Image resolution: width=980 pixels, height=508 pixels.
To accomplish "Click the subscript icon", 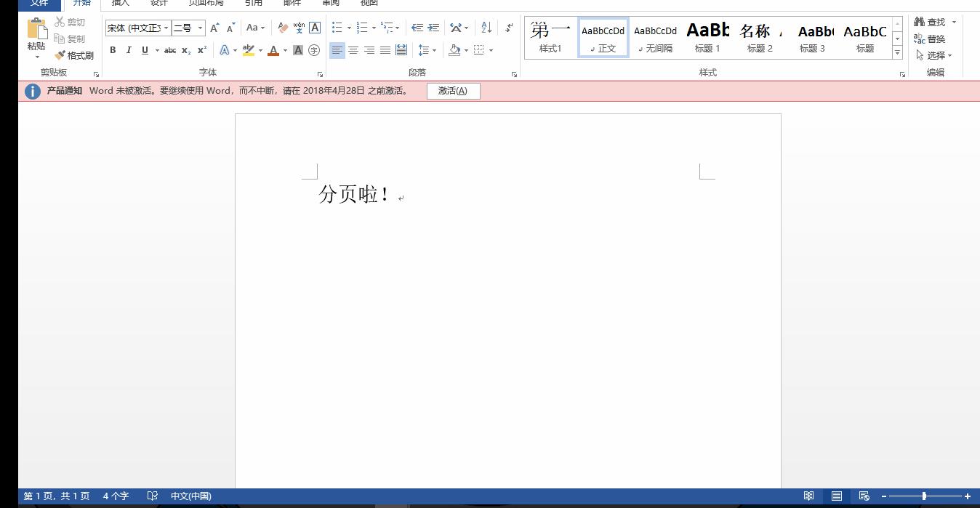I will point(186,50).
